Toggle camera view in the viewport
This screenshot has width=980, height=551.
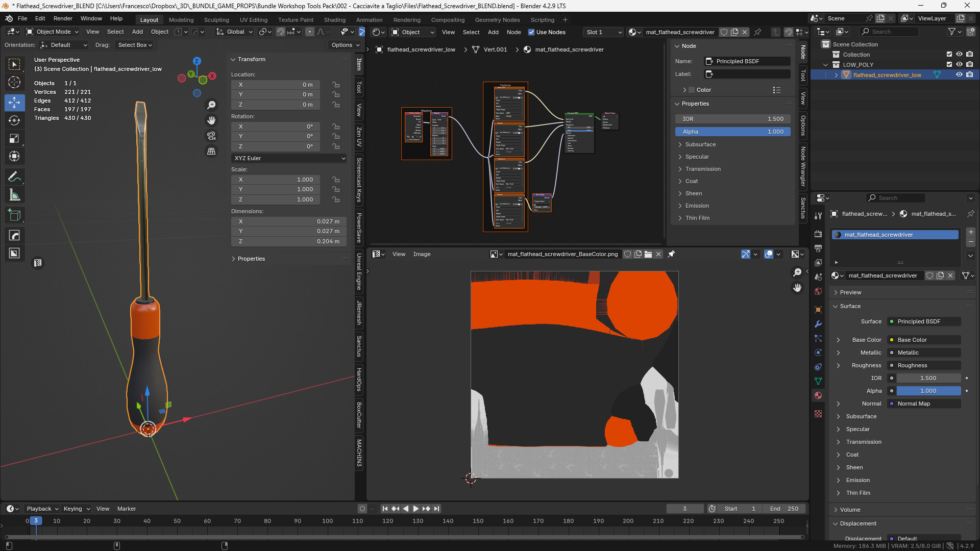click(x=211, y=136)
